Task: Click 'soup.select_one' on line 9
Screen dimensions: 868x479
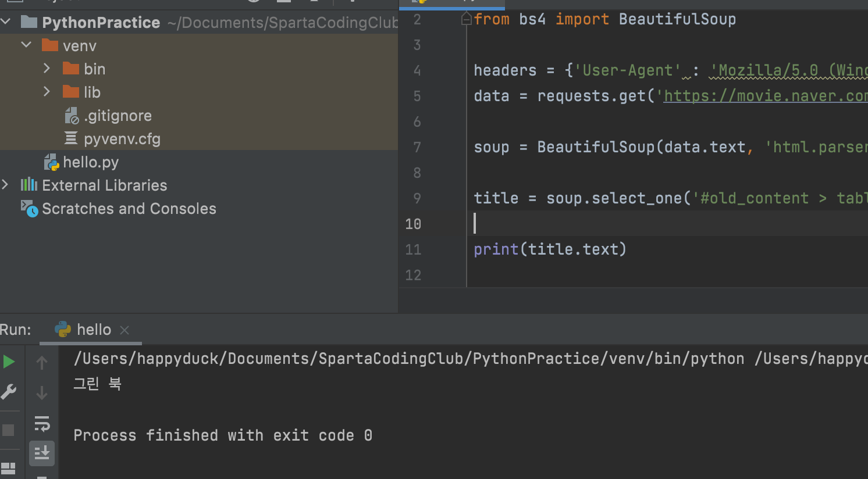Action: (614, 198)
